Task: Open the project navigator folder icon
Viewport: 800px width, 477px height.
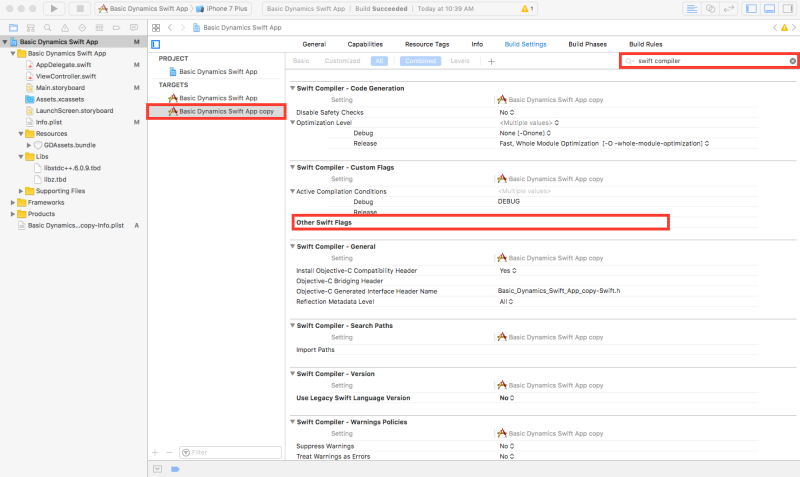Action: pyautogui.click(x=14, y=28)
